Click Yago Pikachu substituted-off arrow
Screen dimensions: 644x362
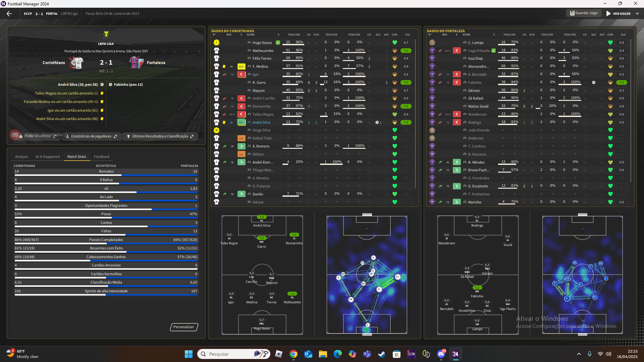pyautogui.click(x=457, y=51)
